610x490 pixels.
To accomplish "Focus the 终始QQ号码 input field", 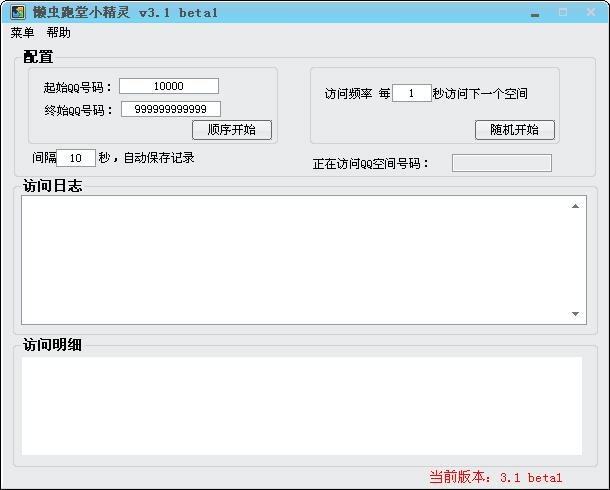I will pyautogui.click(x=171, y=109).
